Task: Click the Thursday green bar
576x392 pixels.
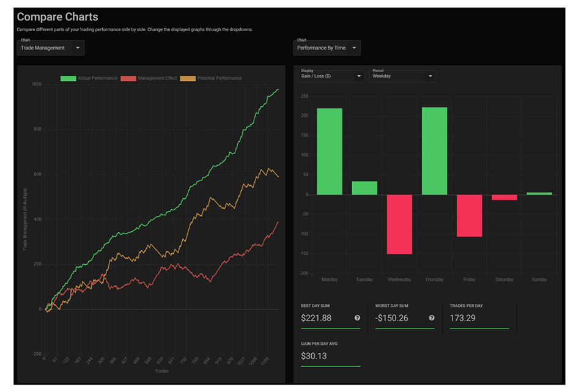Action: (x=435, y=151)
